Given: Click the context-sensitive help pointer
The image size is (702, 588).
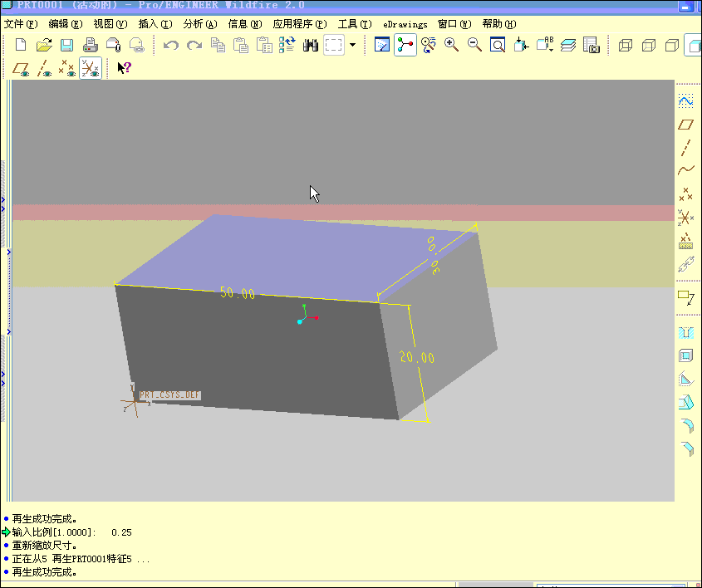Looking at the screenshot, I should (124, 68).
